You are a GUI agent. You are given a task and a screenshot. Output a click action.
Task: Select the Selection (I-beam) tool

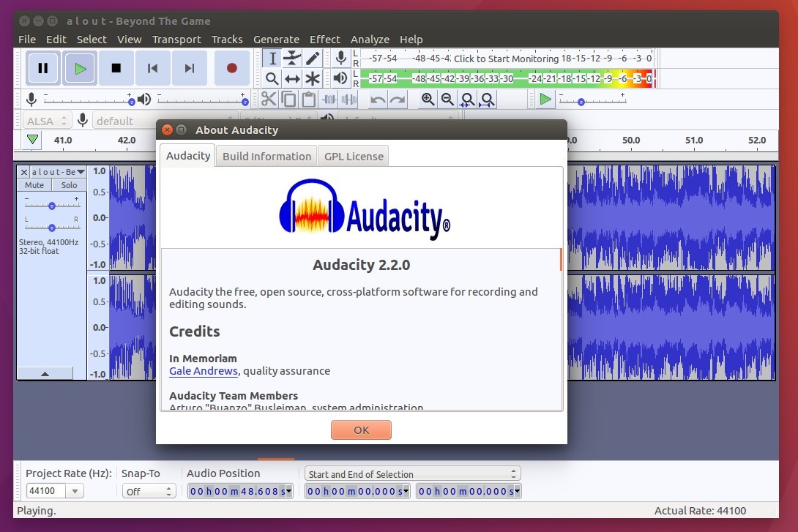pyautogui.click(x=272, y=58)
